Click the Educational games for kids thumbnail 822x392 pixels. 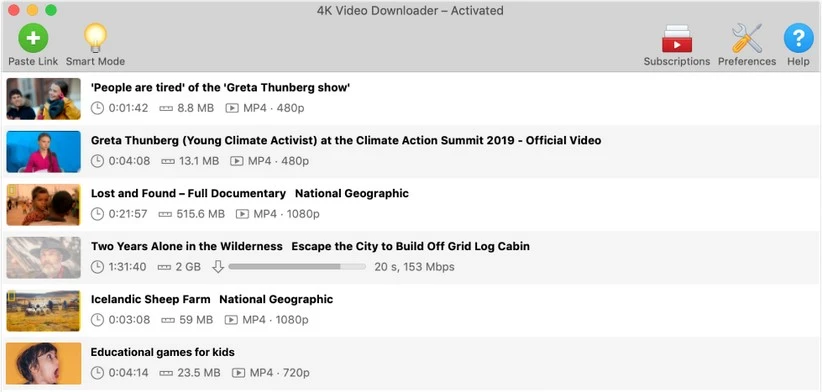[44, 363]
